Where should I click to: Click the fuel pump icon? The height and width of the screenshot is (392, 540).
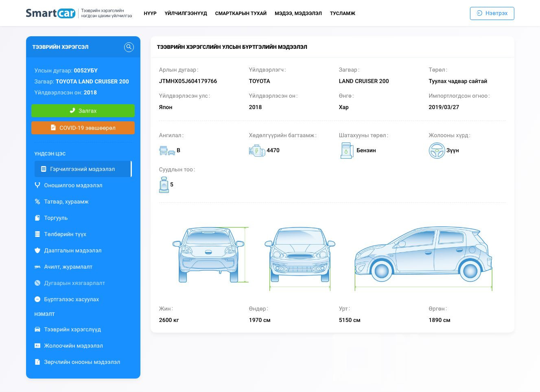click(347, 151)
